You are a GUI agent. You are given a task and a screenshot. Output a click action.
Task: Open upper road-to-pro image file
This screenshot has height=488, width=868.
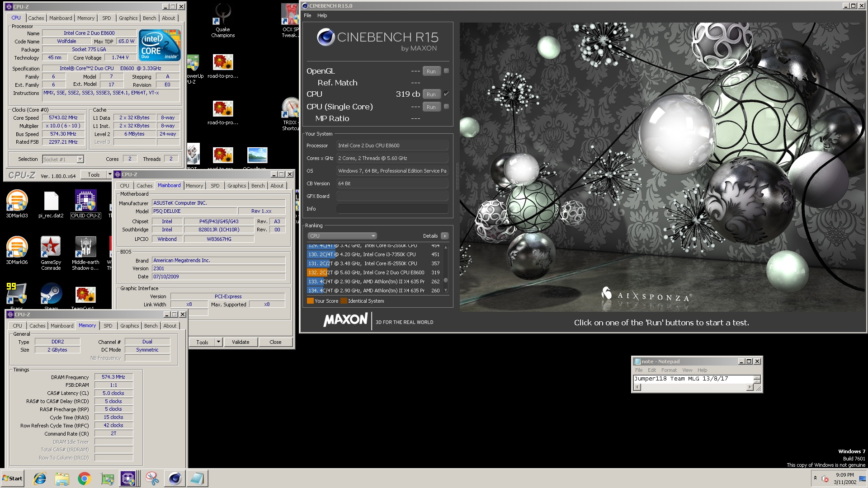(223, 66)
